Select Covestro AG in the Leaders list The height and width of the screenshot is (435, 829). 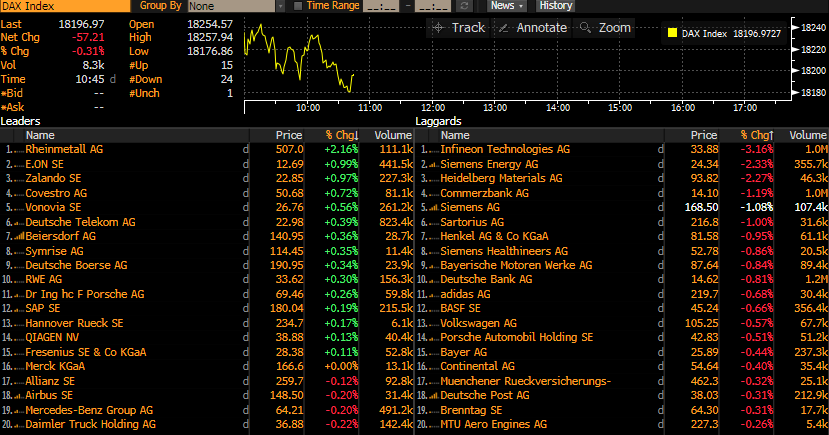pyautogui.click(x=206, y=193)
